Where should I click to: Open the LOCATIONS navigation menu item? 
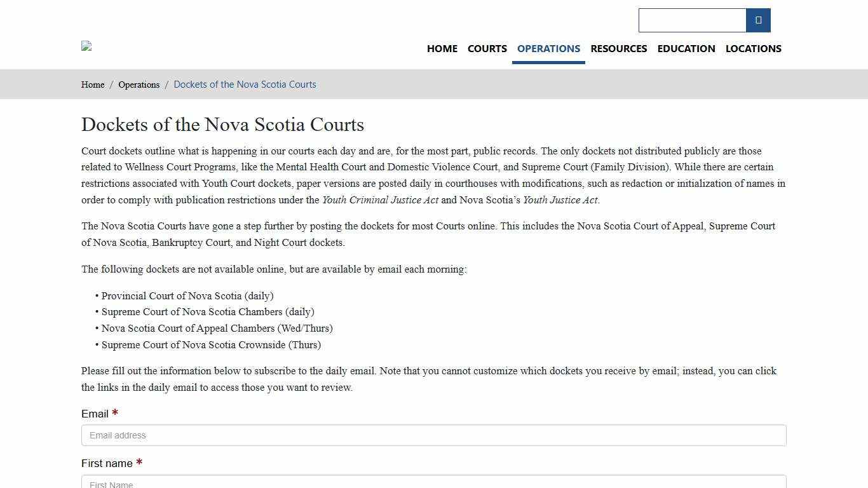[753, 48]
